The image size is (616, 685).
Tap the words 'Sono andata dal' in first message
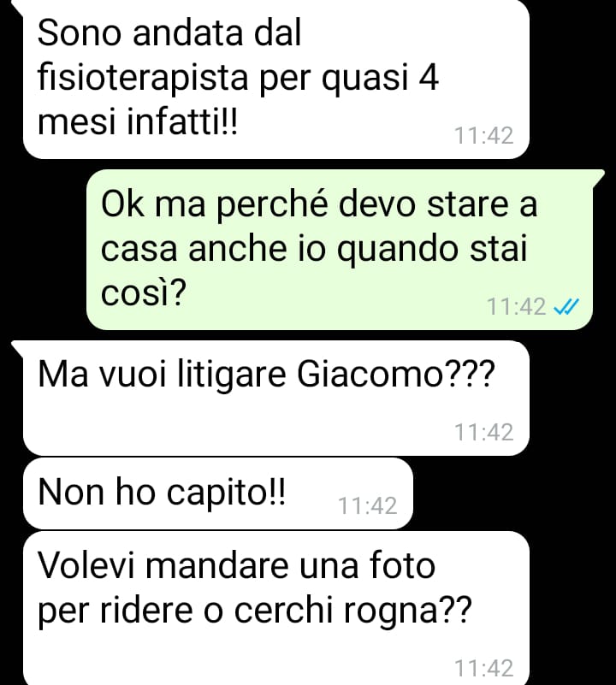tap(169, 32)
